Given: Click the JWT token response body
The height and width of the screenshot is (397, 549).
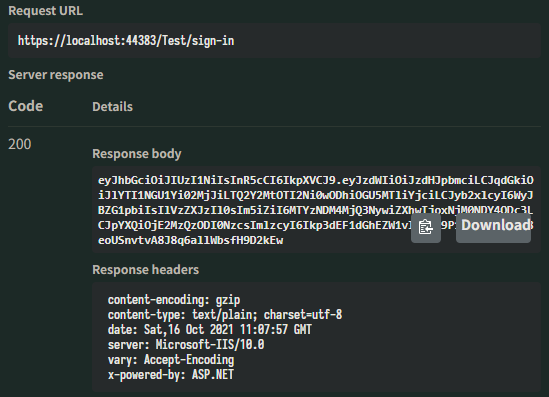Looking at the screenshot, I should 316,210.
